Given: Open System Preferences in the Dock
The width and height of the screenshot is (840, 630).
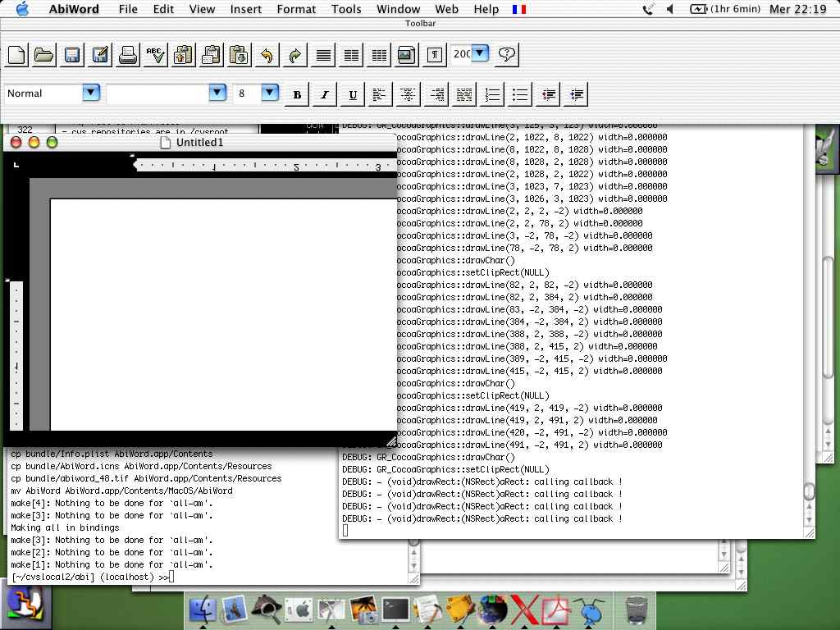Looking at the screenshot, I should (x=299, y=609).
